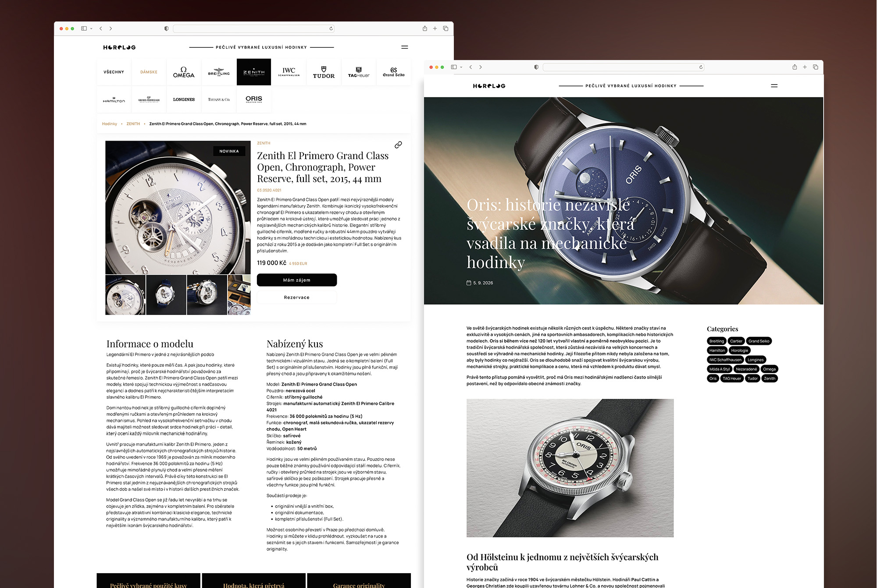Open hamburger menu on product page
The image size is (877, 588).
(x=404, y=47)
